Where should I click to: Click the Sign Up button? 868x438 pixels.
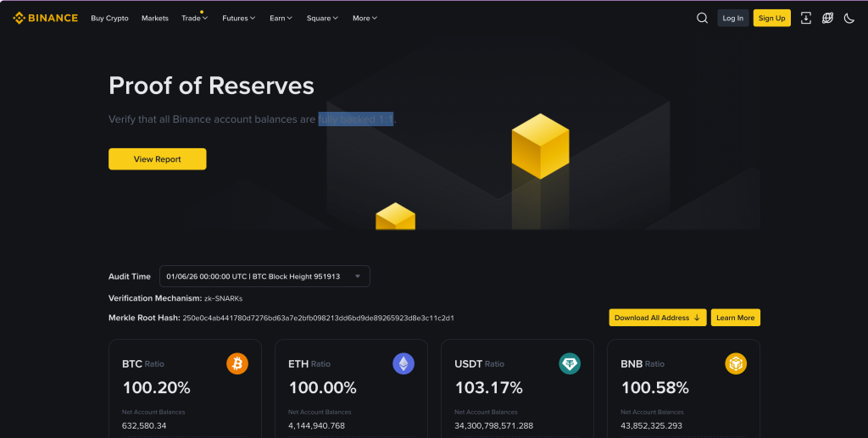coord(771,19)
